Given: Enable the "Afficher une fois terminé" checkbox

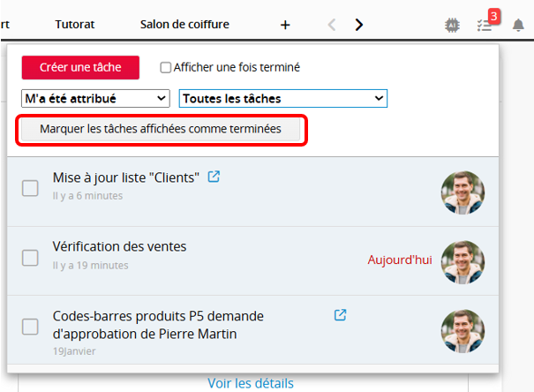Looking at the screenshot, I should pos(166,67).
